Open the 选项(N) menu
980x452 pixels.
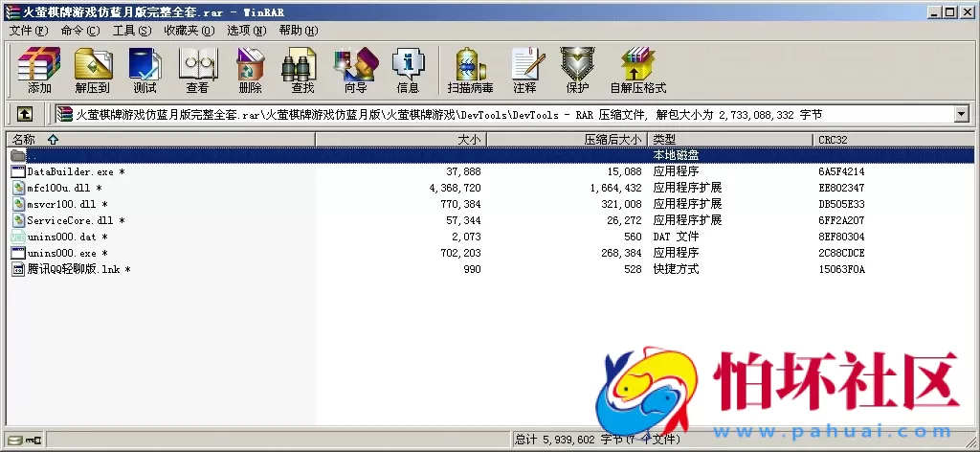point(246,30)
